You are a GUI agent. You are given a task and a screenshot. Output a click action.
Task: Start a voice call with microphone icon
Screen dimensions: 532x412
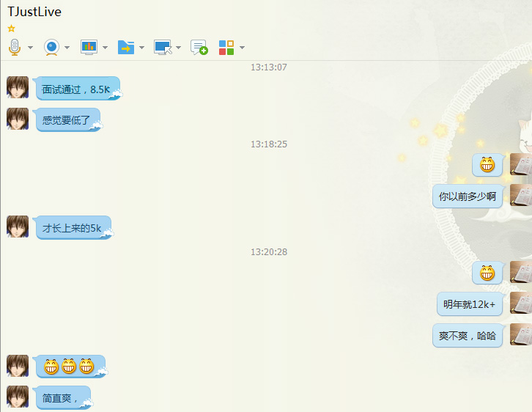15,47
